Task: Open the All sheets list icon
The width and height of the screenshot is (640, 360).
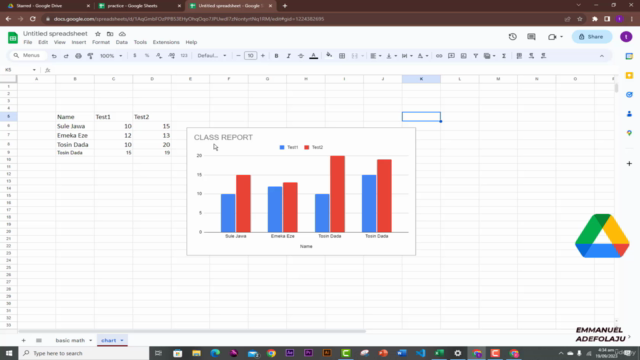Action: (x=39, y=340)
